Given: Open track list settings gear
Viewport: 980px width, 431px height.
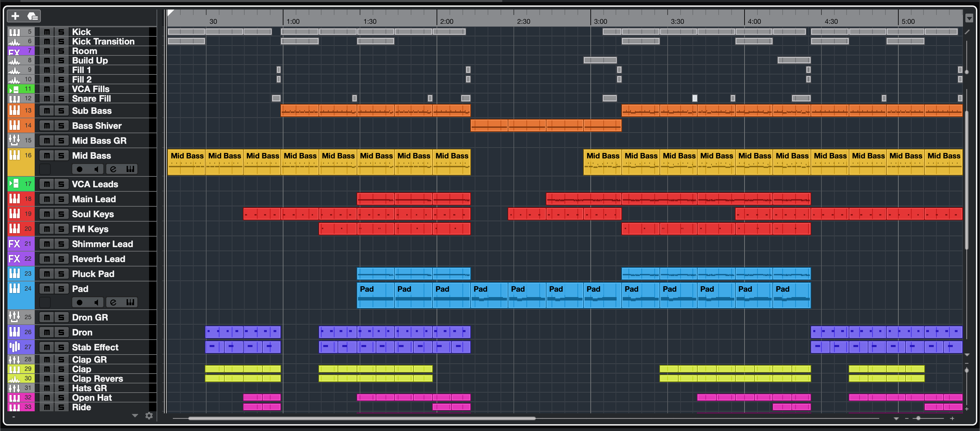Looking at the screenshot, I should 149,416.
